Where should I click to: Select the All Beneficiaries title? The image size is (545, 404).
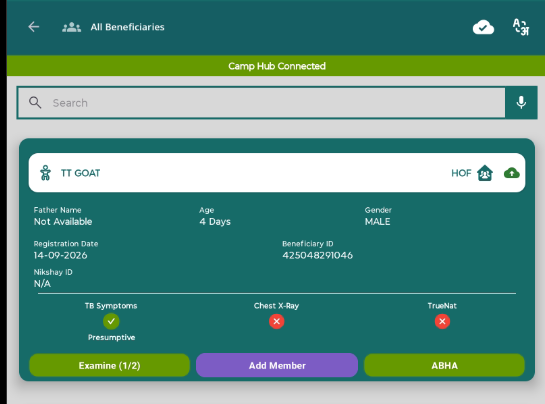click(x=127, y=27)
